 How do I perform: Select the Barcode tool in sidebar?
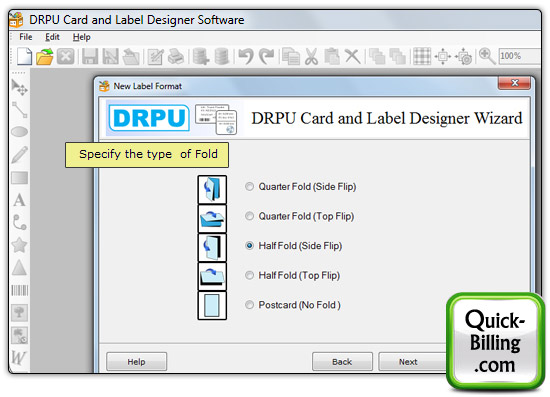pyautogui.click(x=20, y=291)
